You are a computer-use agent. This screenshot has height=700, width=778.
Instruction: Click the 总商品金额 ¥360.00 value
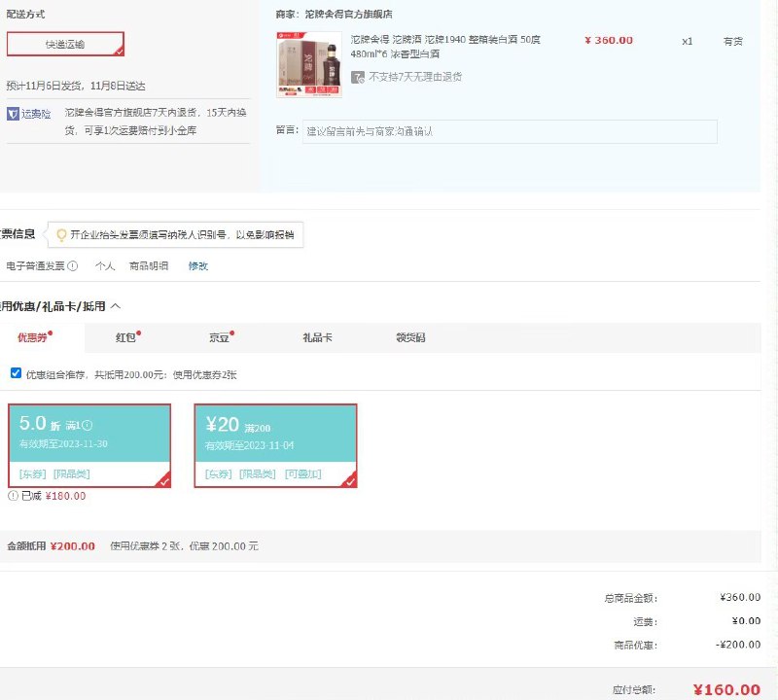tap(740, 597)
